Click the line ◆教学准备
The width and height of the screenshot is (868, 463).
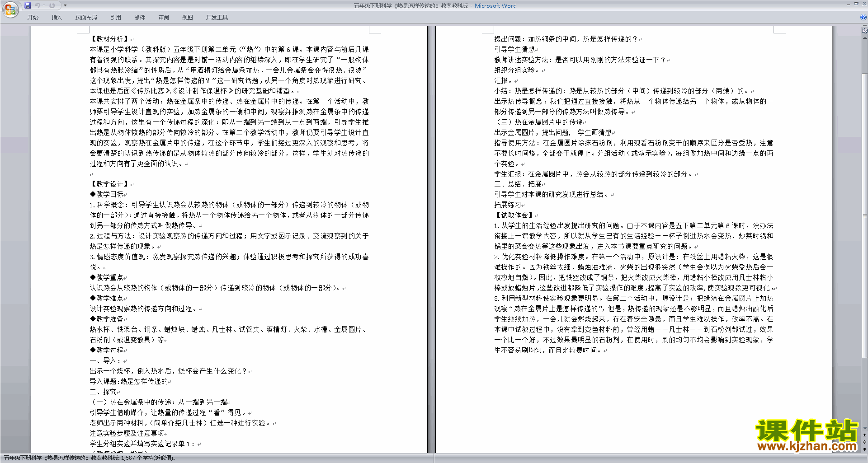click(x=107, y=319)
